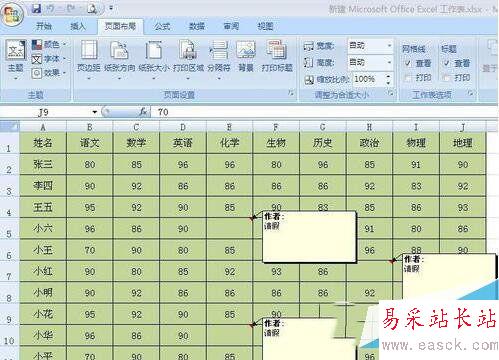Open the 主题 themes gallery

point(15,59)
